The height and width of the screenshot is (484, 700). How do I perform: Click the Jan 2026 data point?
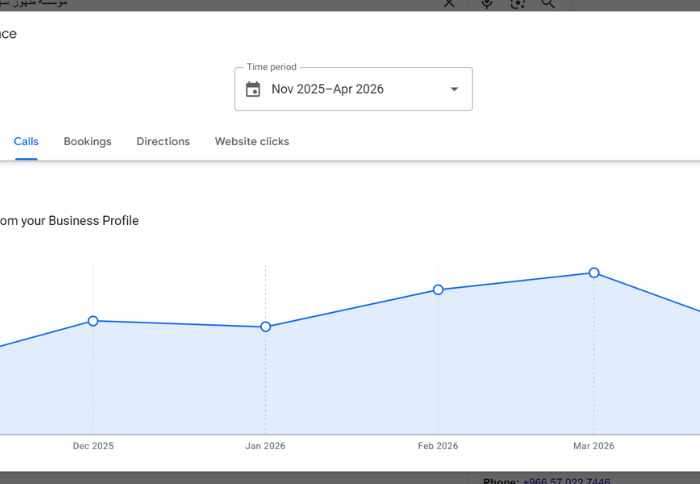265,327
